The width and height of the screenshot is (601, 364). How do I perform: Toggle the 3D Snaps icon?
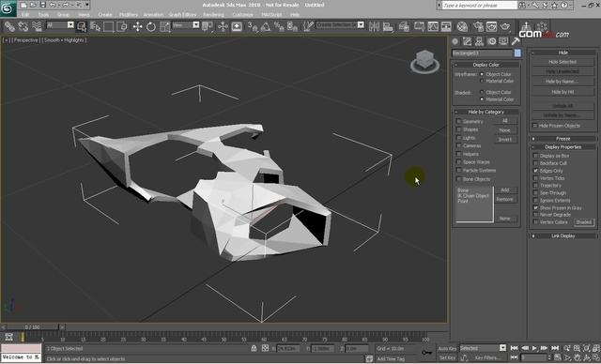point(253,26)
